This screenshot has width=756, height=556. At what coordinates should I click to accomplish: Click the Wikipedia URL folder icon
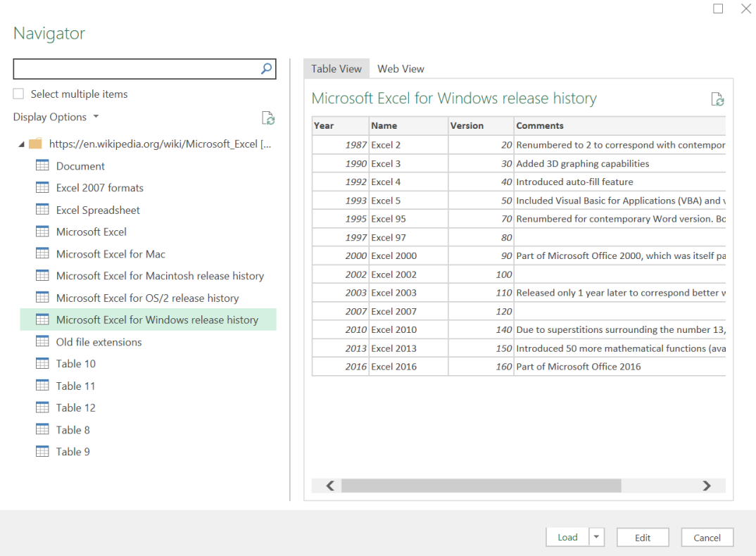(x=35, y=144)
